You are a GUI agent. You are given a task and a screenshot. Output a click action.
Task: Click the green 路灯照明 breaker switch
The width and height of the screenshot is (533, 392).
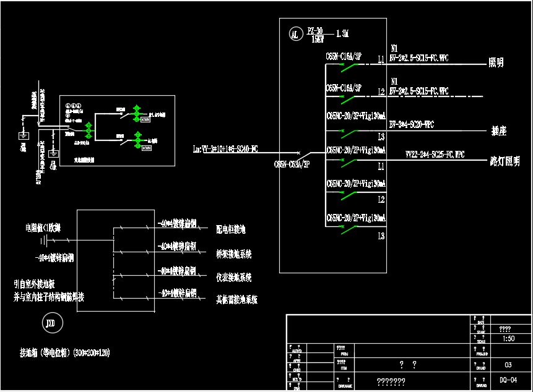tap(347, 163)
